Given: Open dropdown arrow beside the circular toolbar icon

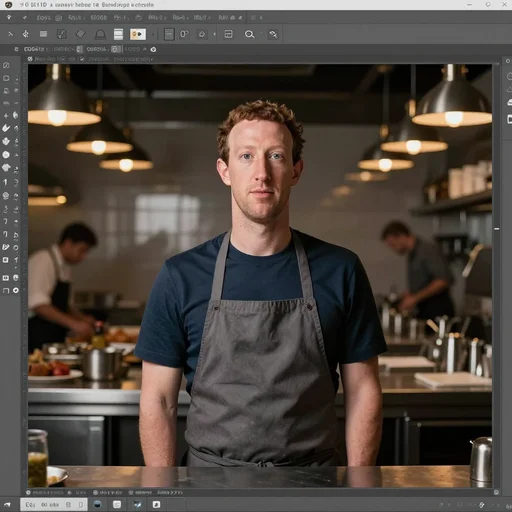Looking at the screenshot, I should [x=214, y=34].
